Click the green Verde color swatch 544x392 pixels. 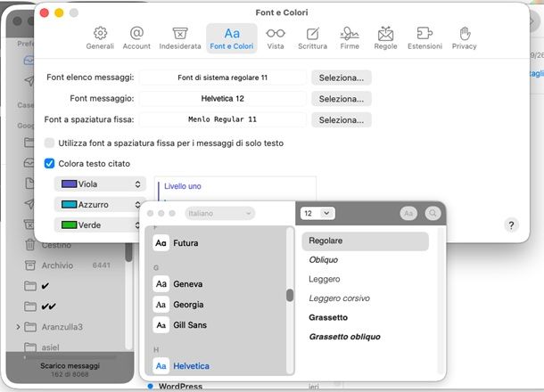tap(69, 225)
